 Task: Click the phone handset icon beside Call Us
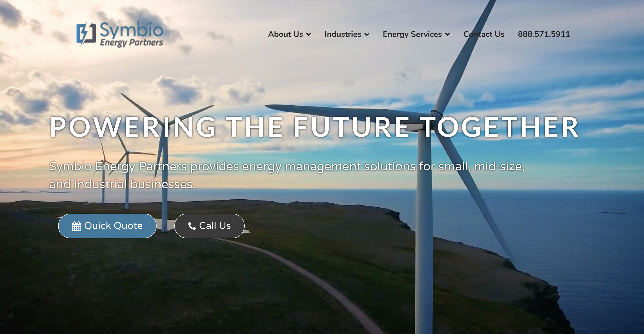[x=192, y=226]
